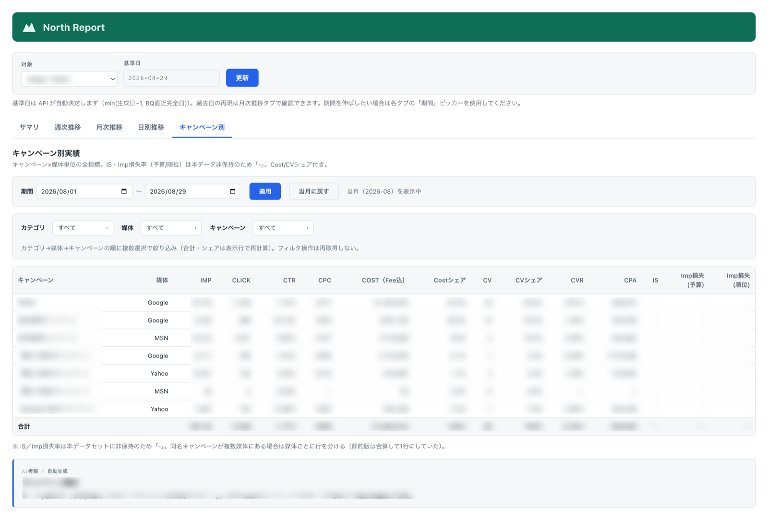Click the CPC column header
Screen dimensions: 768x532
pyautogui.click(x=325, y=280)
